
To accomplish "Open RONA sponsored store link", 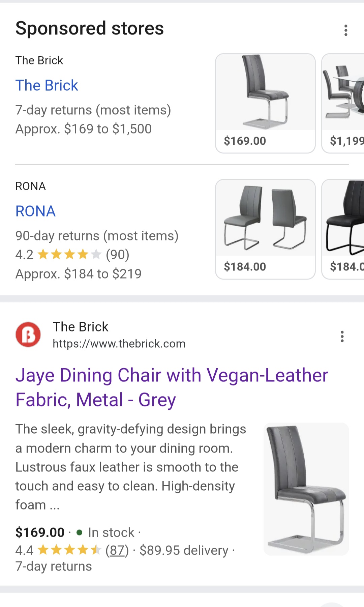I will coord(35,211).
